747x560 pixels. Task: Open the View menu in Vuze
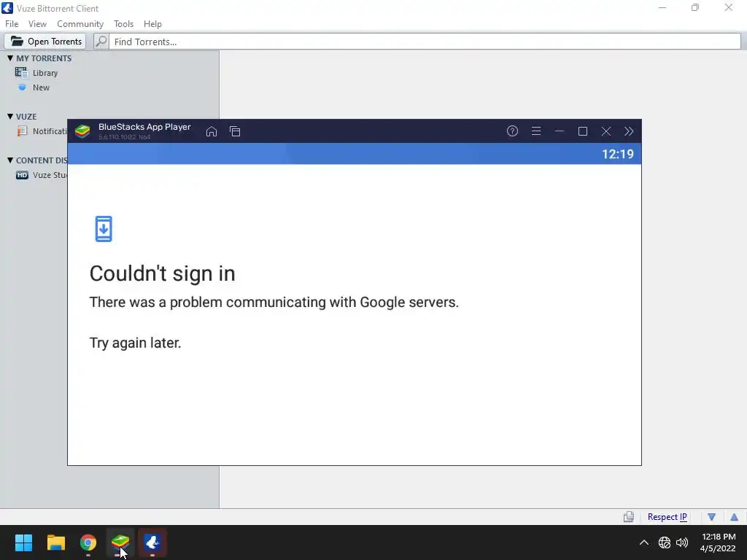coord(37,24)
